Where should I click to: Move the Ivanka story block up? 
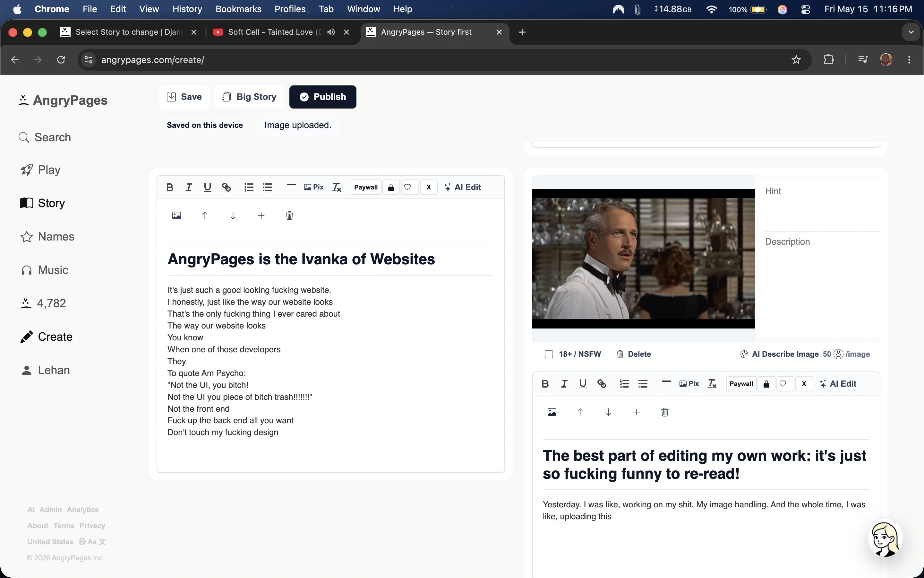pos(205,215)
